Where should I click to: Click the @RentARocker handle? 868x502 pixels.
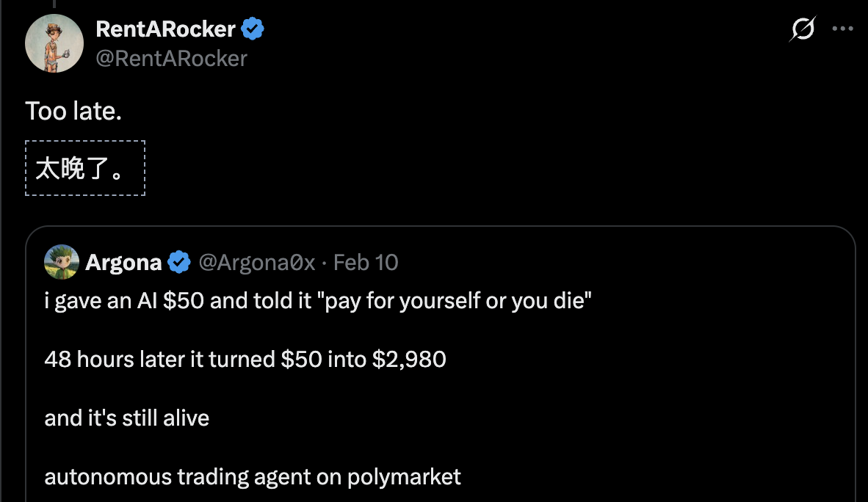pyautogui.click(x=171, y=58)
